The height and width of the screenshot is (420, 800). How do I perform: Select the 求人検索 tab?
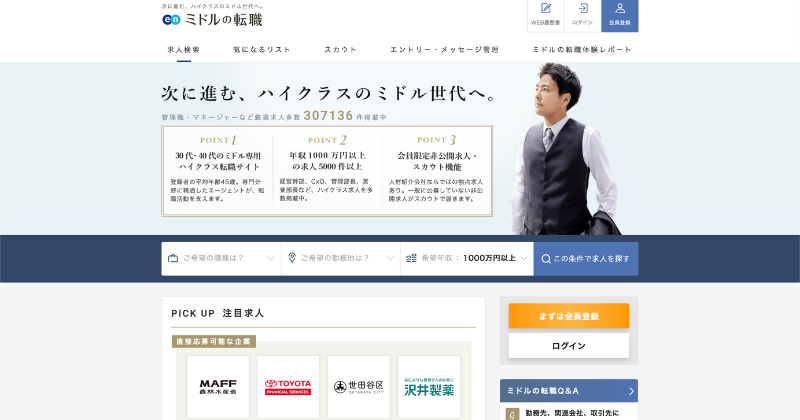pyautogui.click(x=184, y=50)
